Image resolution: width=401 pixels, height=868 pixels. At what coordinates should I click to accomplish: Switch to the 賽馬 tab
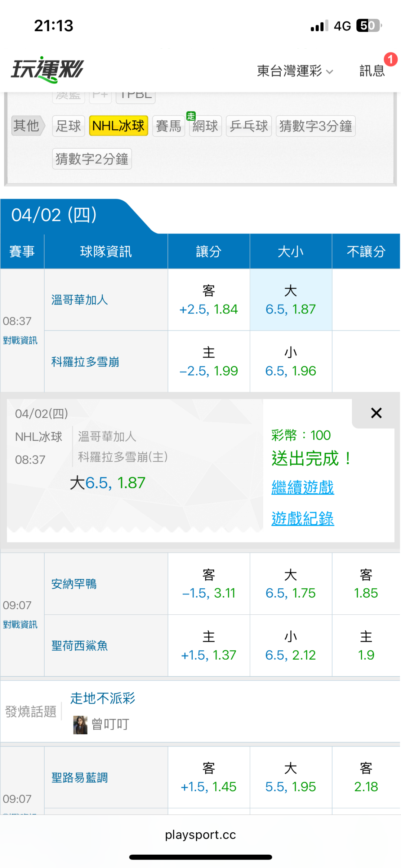tap(169, 126)
